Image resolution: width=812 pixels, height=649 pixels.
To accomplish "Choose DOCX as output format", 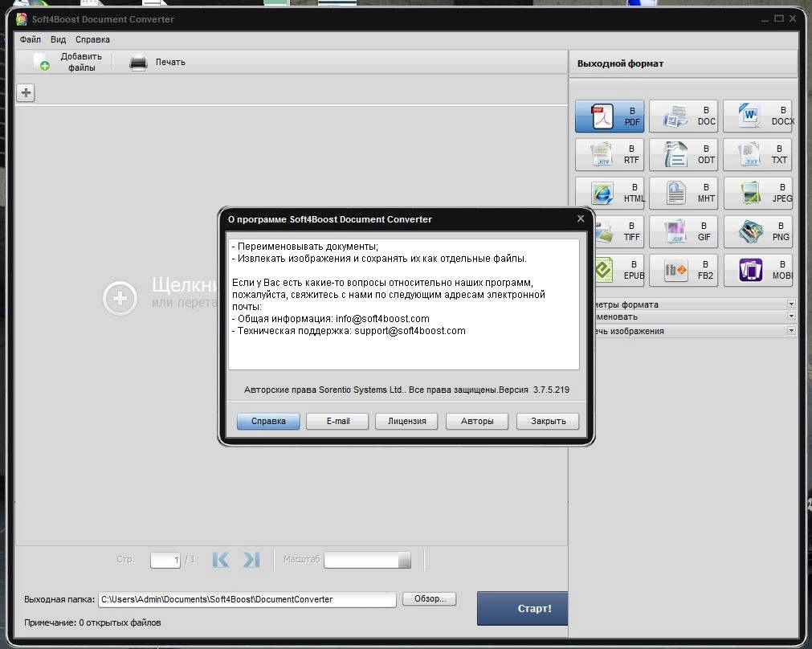I will [x=757, y=116].
